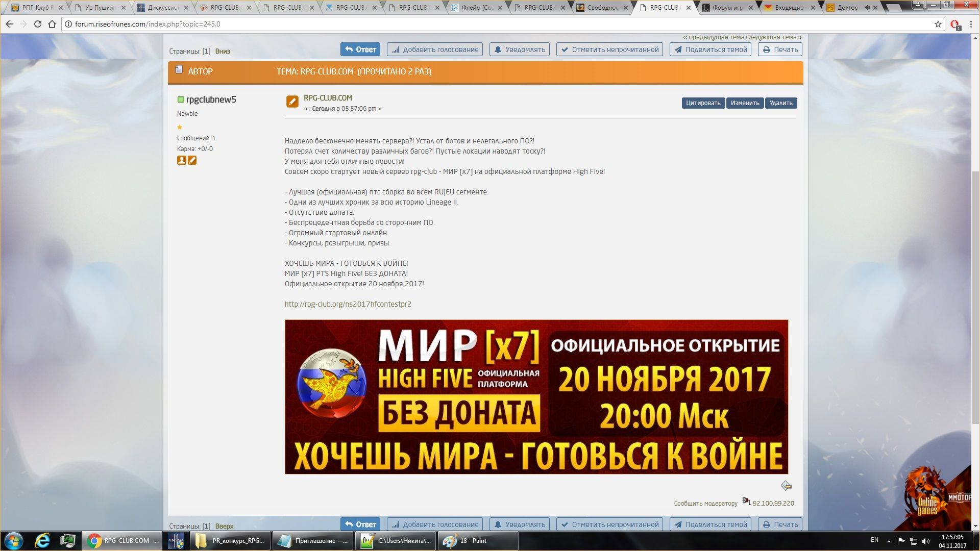Open the rpgclubnew5 username link
The width and height of the screenshot is (980, 551).
[x=211, y=99]
